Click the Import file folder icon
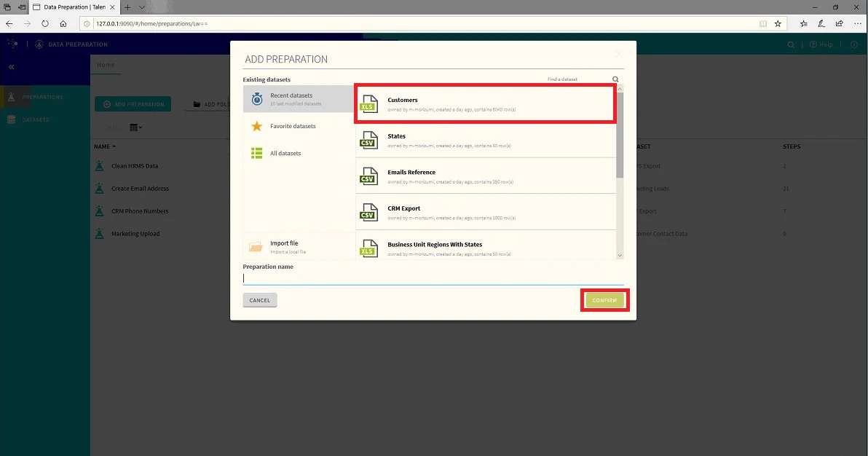 (256, 246)
